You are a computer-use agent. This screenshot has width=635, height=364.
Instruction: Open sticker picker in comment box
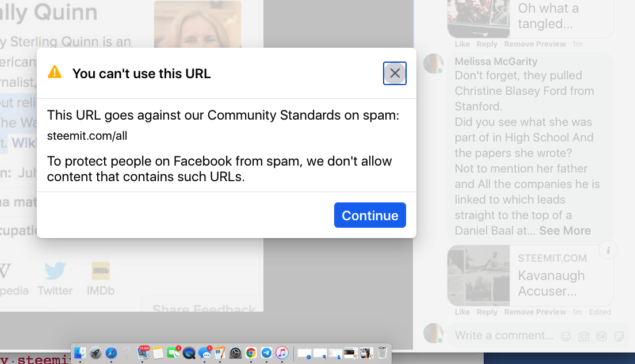[619, 336]
